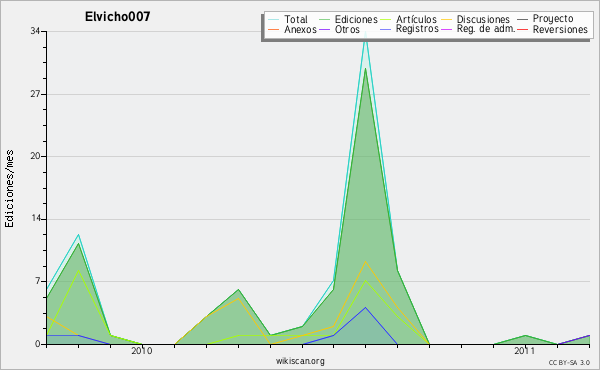
Task: Click the 2010 x-axis label
Action: [142, 351]
